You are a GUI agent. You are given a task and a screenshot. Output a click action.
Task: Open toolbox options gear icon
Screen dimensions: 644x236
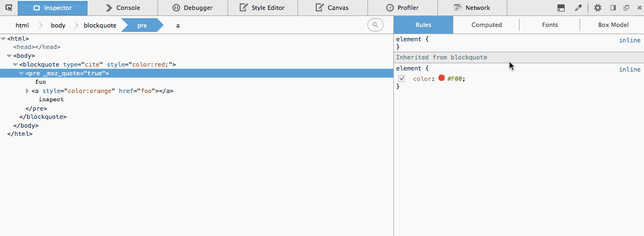[598, 8]
